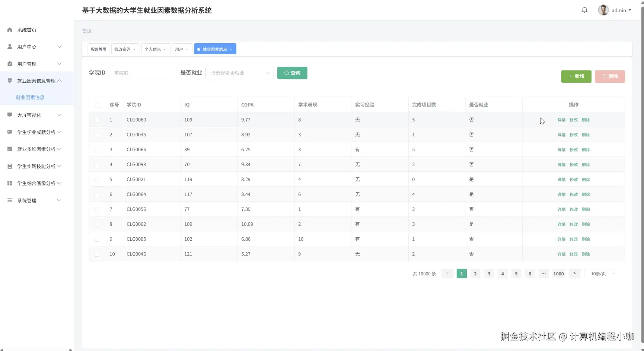Select the checkbox for row CLG0056
This screenshot has height=351, width=644.
click(x=97, y=209)
